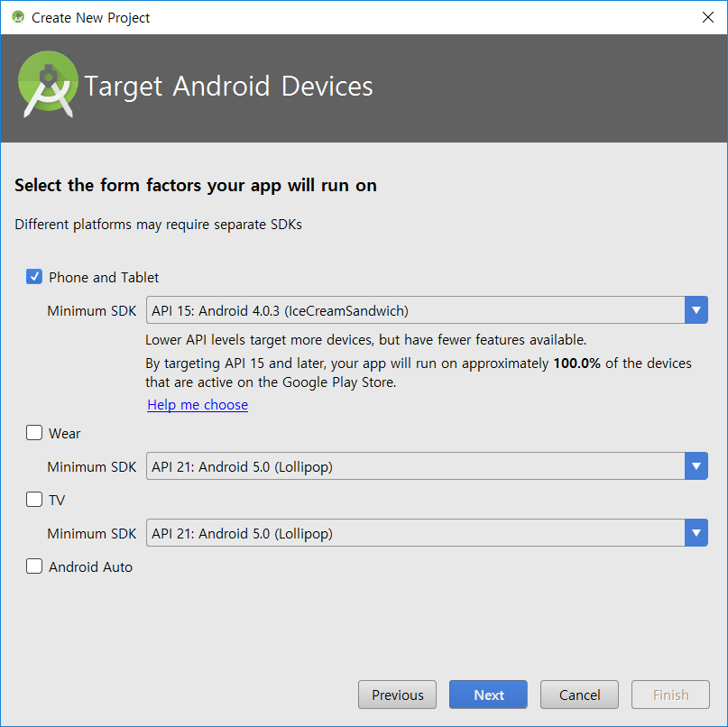Click the Android Studio title bar icon
728x727 pixels.
(x=18, y=18)
